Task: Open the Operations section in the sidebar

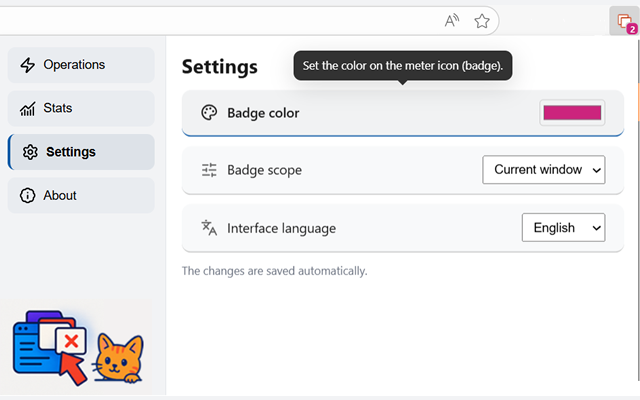Action: (x=81, y=65)
